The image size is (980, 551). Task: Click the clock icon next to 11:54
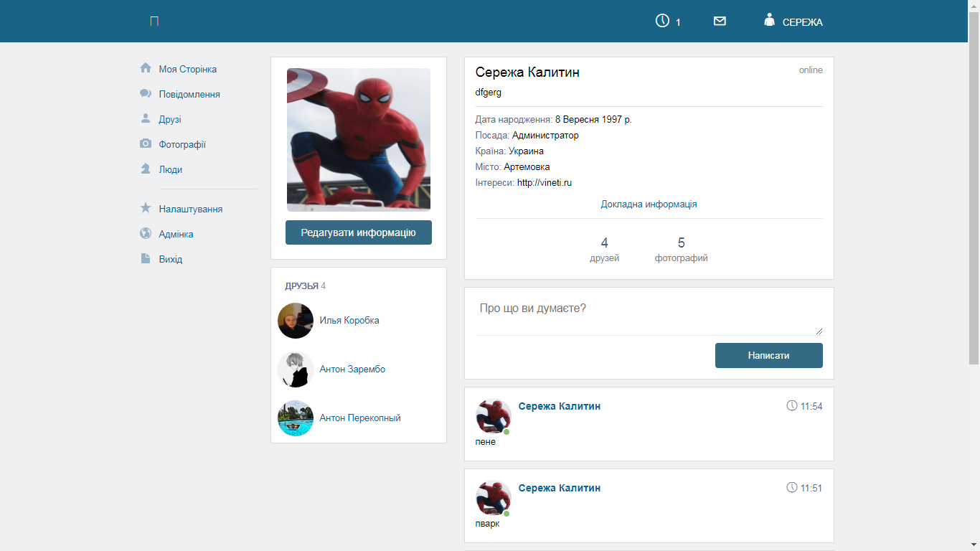tap(792, 406)
